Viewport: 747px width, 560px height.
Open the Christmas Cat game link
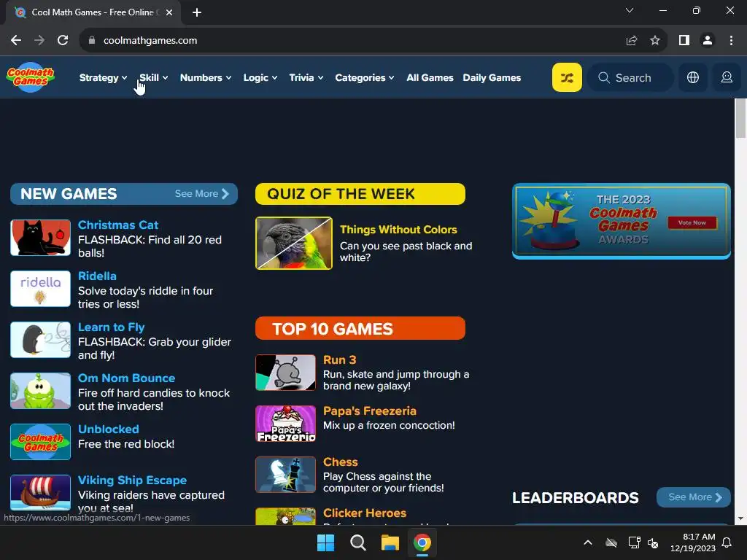click(118, 225)
